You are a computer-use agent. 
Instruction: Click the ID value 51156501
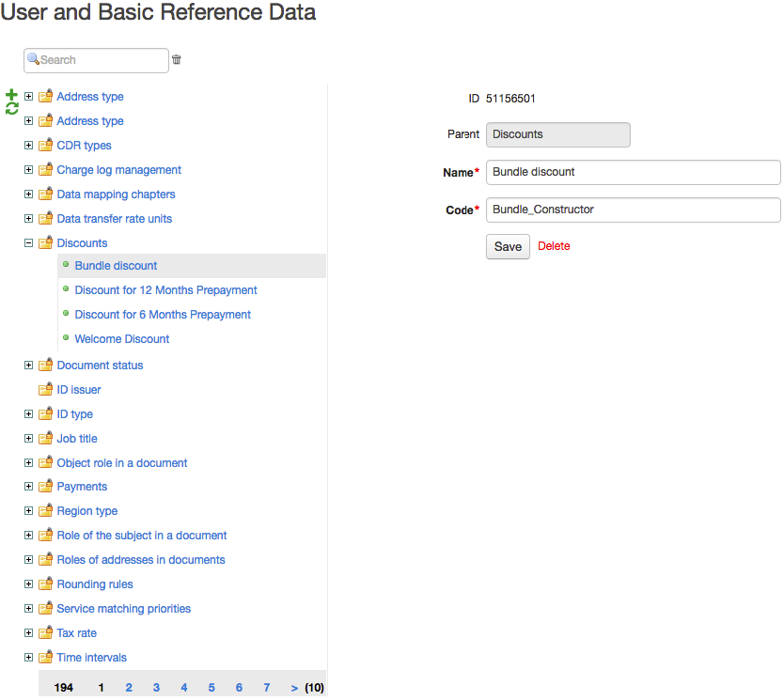tap(510, 99)
